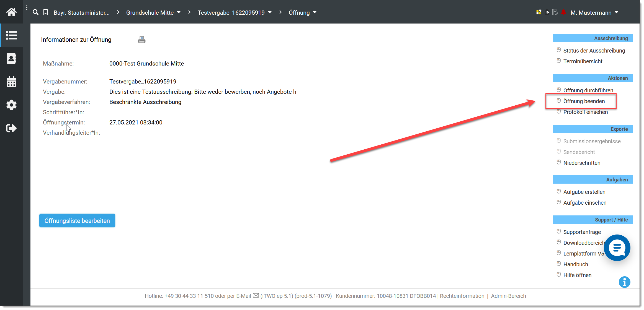Screen dimensions: 644x310
Task: Open Rechteinformation in the footer
Action: (462, 296)
